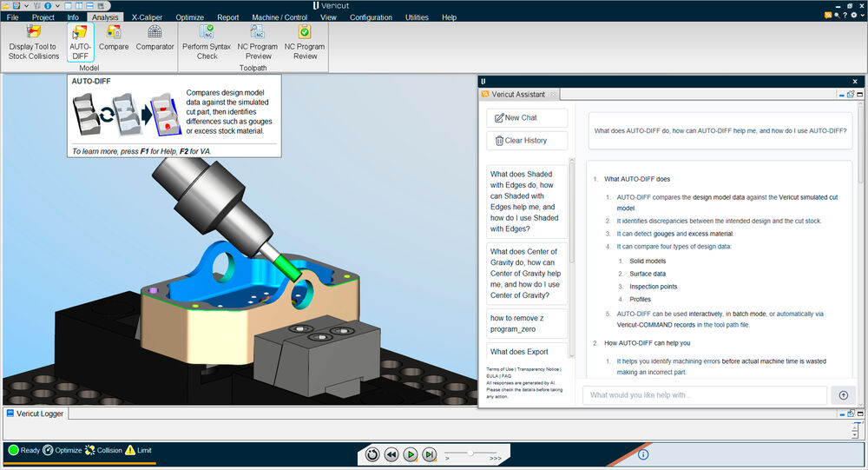
Task: Click the green Play simulation button
Action: click(x=411, y=454)
